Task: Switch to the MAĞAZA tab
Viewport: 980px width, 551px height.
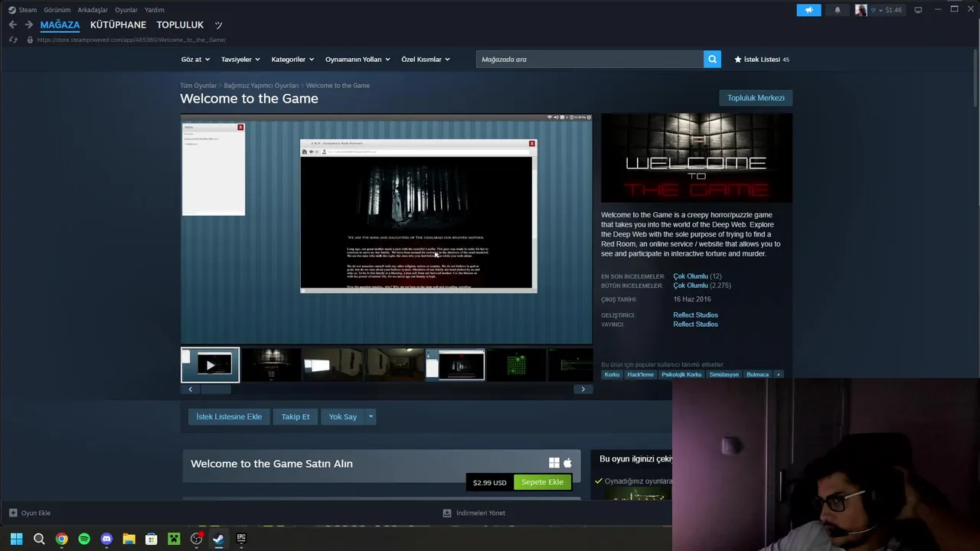Action: click(60, 24)
